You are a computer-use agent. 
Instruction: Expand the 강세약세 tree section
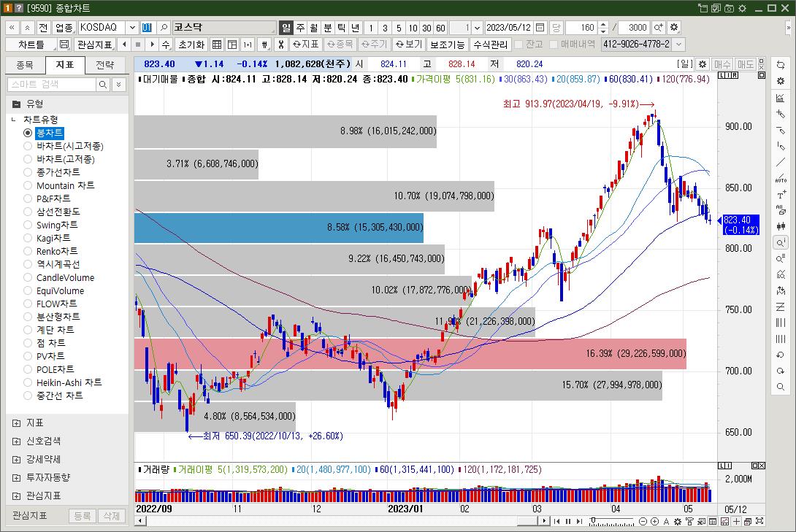16,460
